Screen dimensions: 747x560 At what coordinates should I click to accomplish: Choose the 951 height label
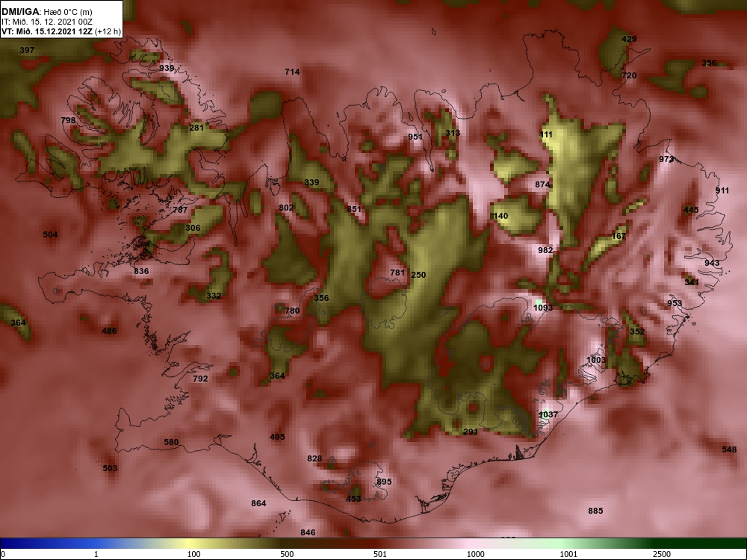point(415,137)
